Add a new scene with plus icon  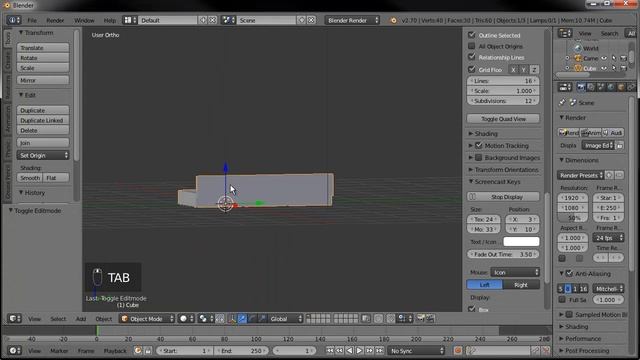click(x=302, y=20)
